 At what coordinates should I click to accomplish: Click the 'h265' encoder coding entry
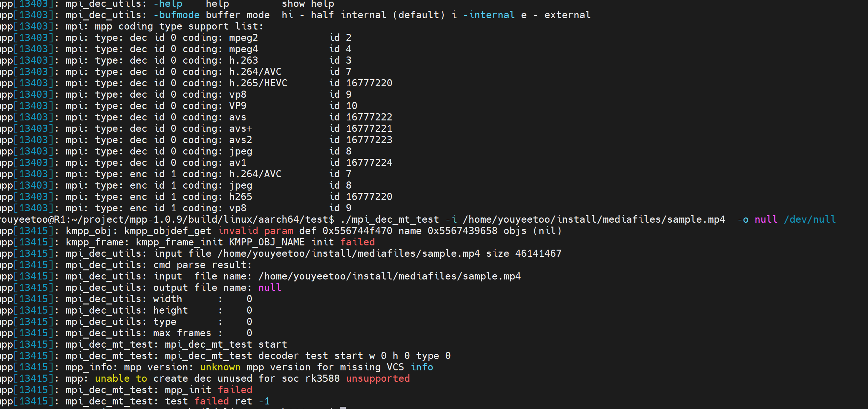tap(241, 197)
